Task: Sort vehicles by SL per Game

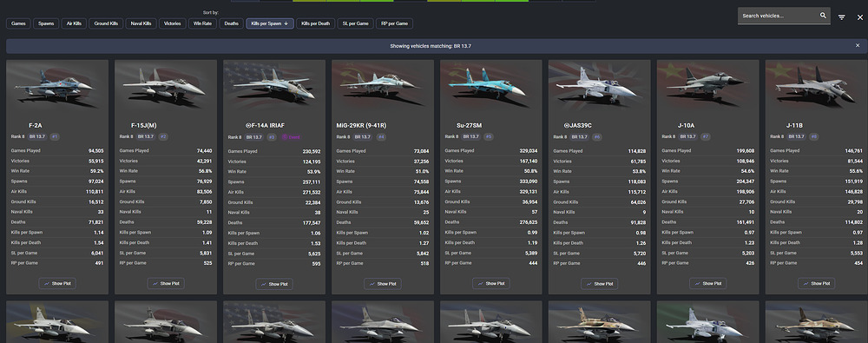Action: 355,23
